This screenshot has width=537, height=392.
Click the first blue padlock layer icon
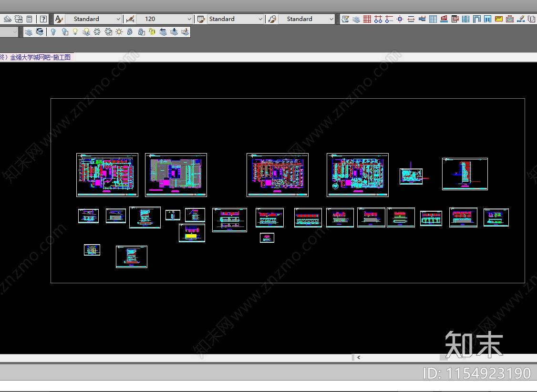(130, 32)
